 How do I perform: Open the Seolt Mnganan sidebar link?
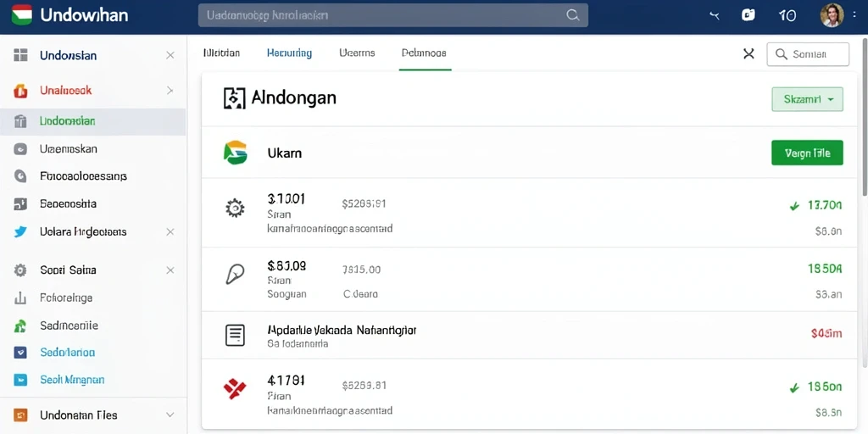pos(72,380)
